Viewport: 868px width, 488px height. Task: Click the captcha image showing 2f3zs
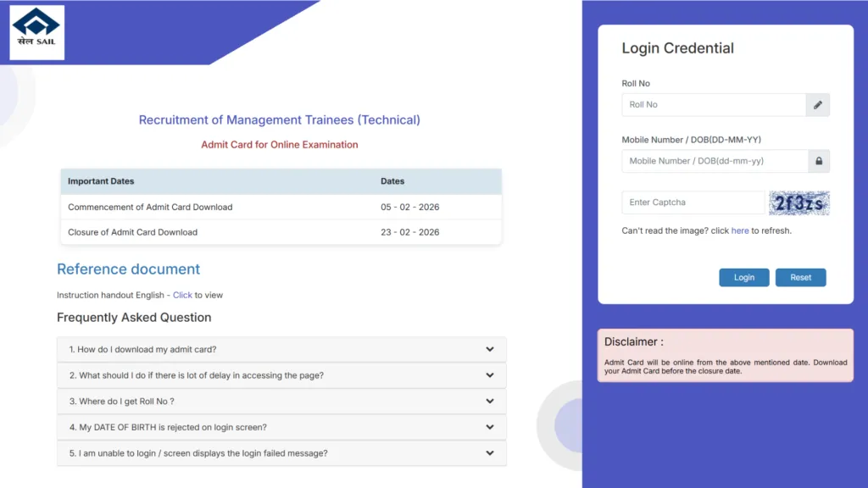click(799, 202)
